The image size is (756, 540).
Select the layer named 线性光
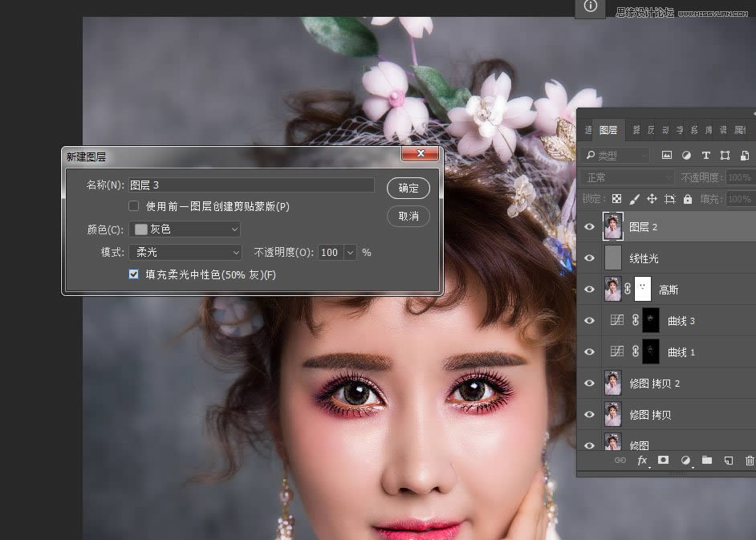[x=644, y=258]
